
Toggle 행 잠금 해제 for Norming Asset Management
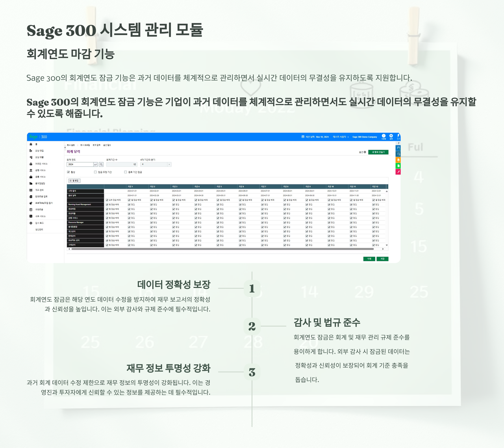[x=107, y=204]
